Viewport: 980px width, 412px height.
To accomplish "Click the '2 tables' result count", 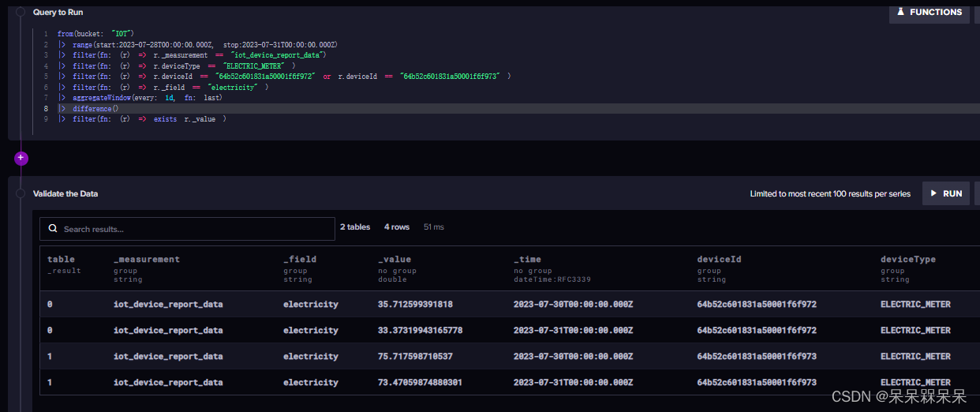I will point(355,227).
